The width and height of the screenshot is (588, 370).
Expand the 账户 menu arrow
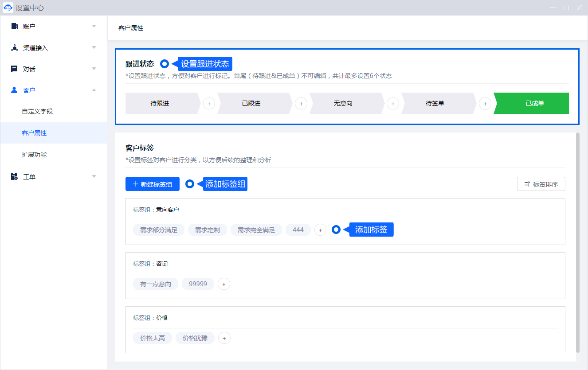pos(94,26)
